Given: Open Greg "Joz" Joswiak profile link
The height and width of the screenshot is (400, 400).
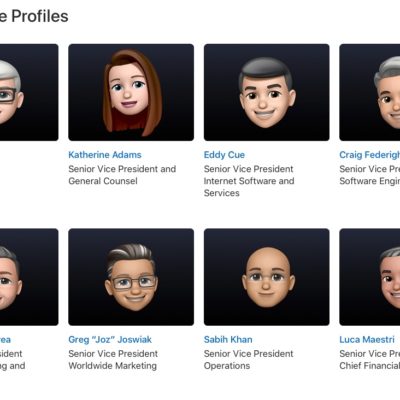Looking at the screenshot, I should 110,339.
